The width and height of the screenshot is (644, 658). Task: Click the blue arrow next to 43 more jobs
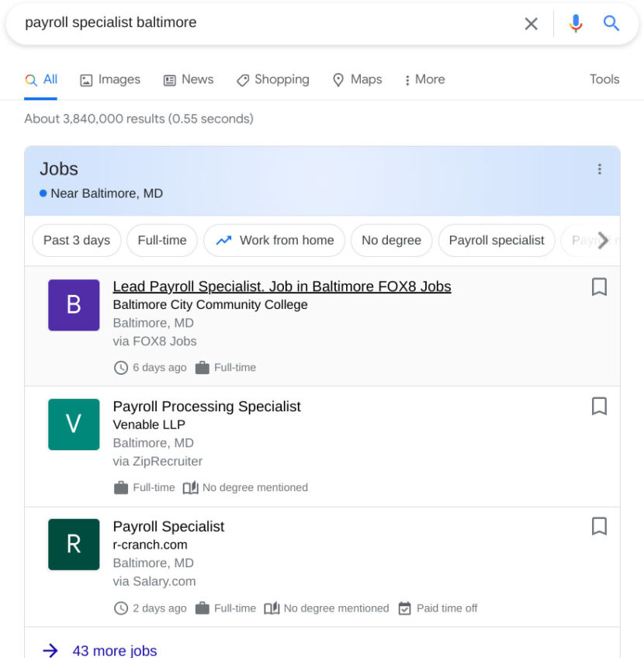tap(49, 650)
